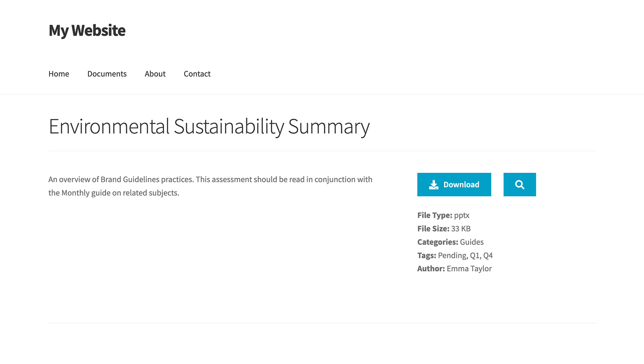Click the magnifying glass preview icon button
Screen dimensions: 644x364
click(x=520, y=185)
